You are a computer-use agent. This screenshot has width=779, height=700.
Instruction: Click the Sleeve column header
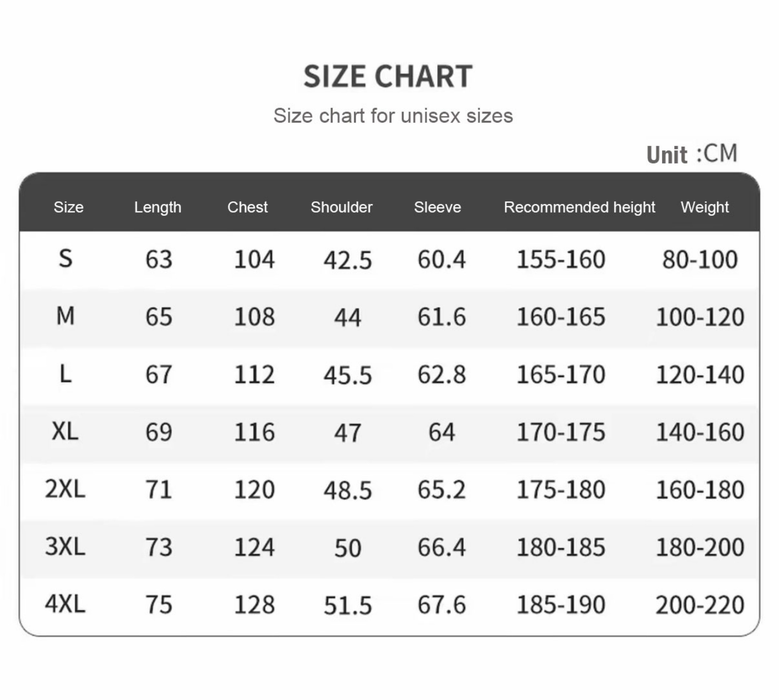click(x=437, y=207)
